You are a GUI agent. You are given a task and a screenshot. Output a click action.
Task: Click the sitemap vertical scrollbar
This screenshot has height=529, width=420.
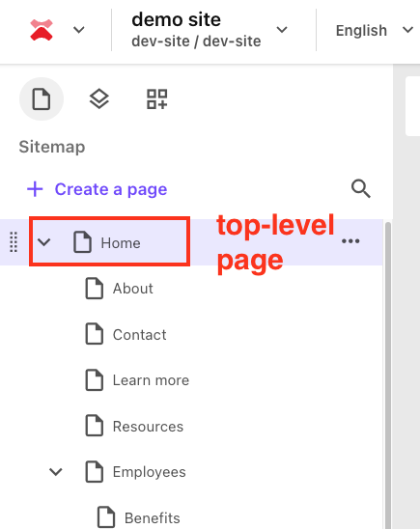pyautogui.click(x=388, y=375)
